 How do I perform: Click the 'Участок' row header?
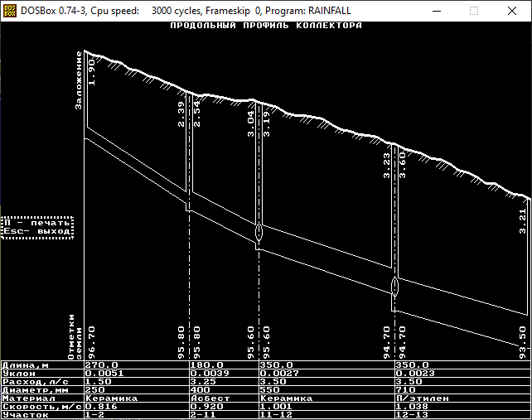point(26,415)
